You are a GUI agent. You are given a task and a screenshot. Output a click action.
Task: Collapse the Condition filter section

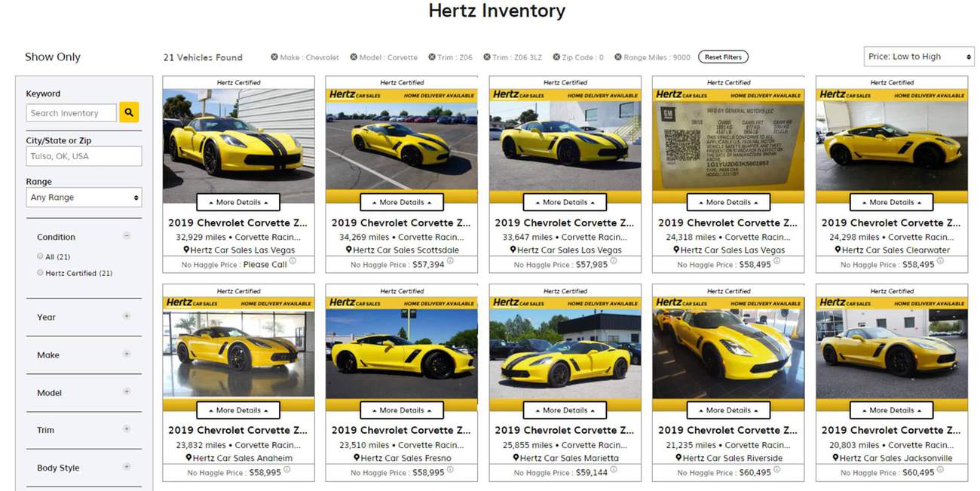click(x=127, y=236)
